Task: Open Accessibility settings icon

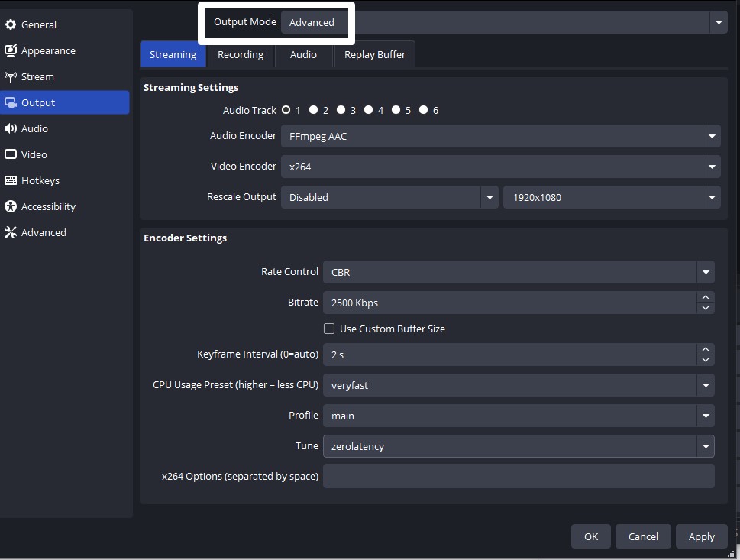Action: [x=11, y=206]
